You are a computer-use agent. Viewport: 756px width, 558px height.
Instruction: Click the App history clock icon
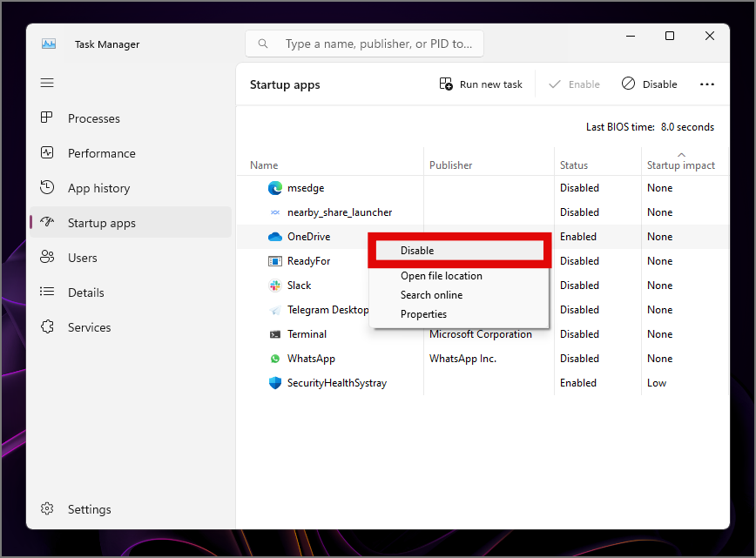point(47,187)
